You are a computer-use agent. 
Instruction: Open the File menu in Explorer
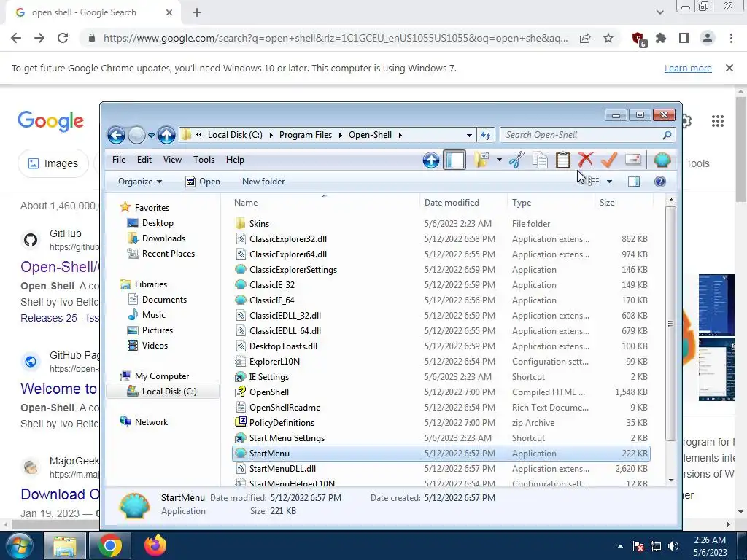(119, 160)
